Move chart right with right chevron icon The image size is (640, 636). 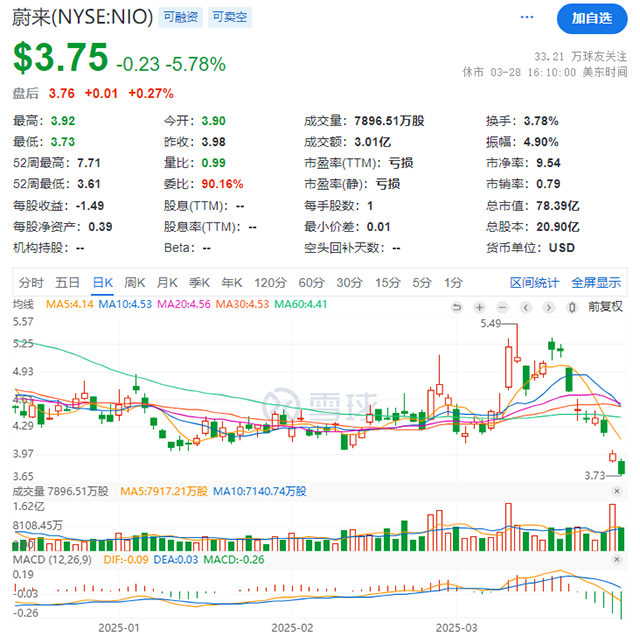click(x=549, y=307)
